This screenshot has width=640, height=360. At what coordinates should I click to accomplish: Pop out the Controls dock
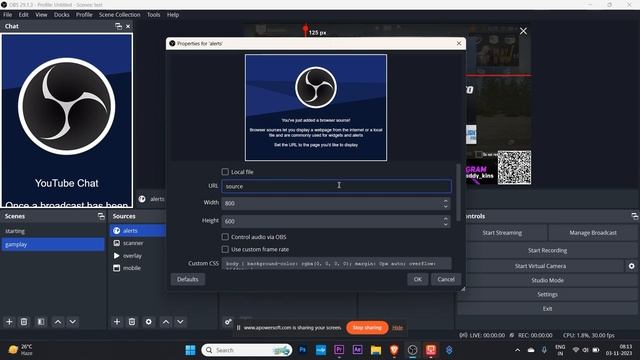point(634,216)
